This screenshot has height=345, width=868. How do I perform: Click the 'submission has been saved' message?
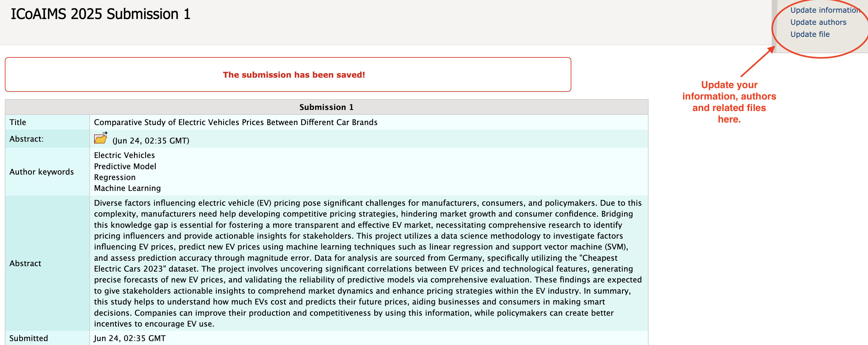294,75
